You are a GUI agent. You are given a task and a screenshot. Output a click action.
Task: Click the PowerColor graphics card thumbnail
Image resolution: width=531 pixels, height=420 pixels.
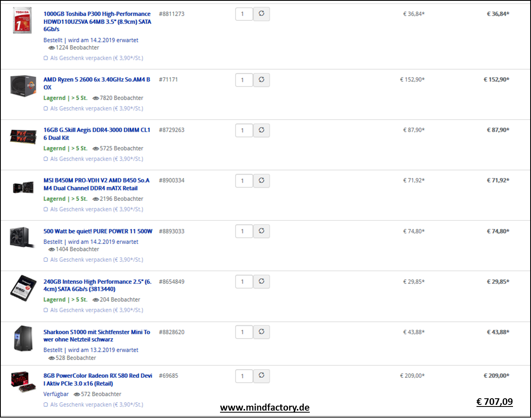click(x=23, y=382)
